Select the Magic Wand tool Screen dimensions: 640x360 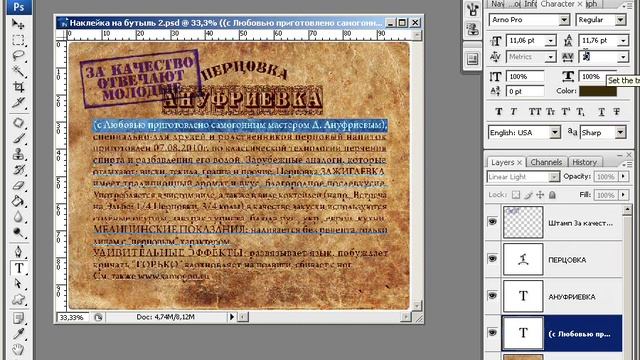point(18,71)
